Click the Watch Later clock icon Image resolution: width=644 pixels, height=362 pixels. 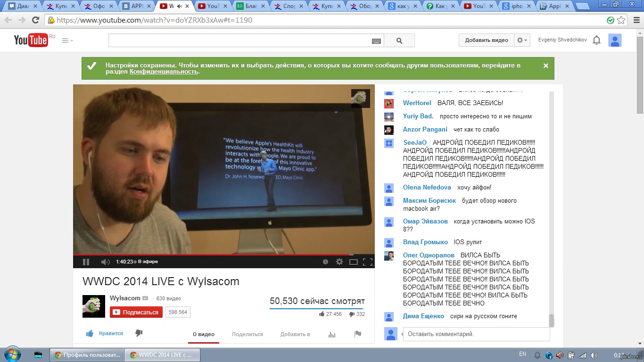pyautogui.click(x=325, y=262)
